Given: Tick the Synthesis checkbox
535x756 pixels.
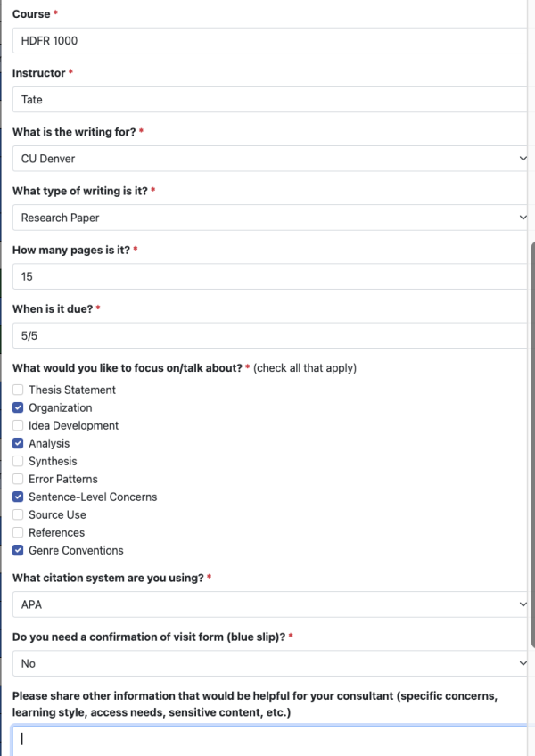Looking at the screenshot, I should (18, 461).
